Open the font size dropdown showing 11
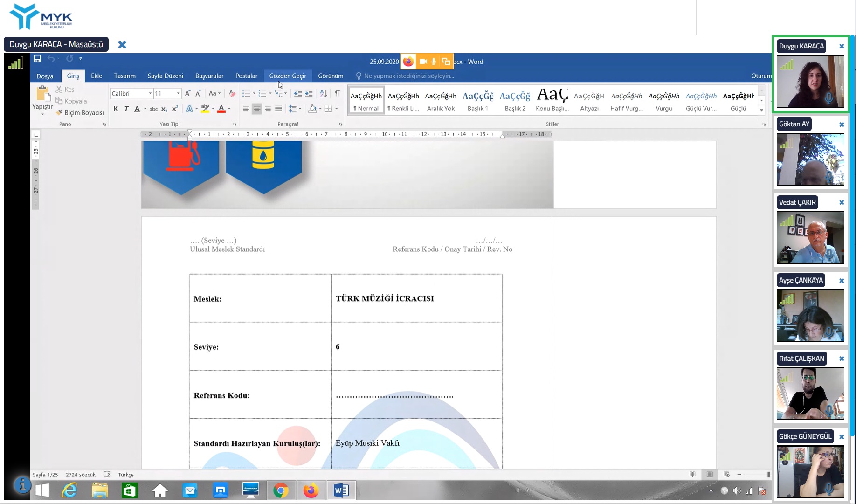This screenshot has width=856, height=504. (x=178, y=94)
